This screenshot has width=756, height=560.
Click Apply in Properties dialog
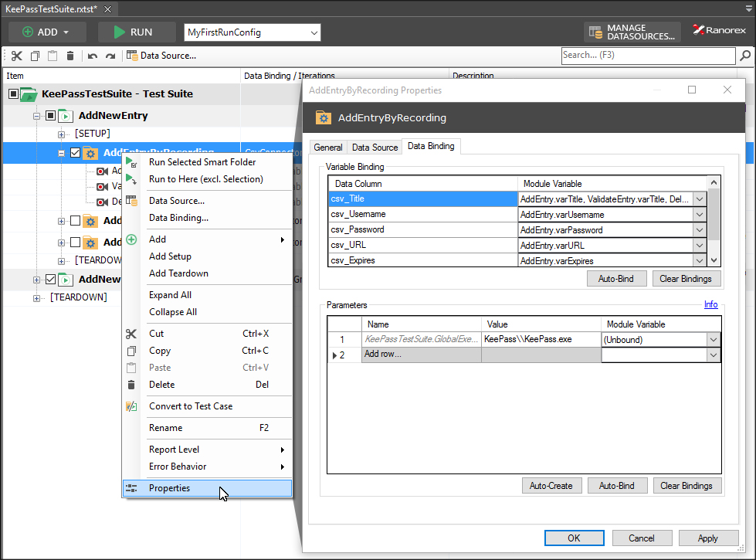[x=708, y=538]
